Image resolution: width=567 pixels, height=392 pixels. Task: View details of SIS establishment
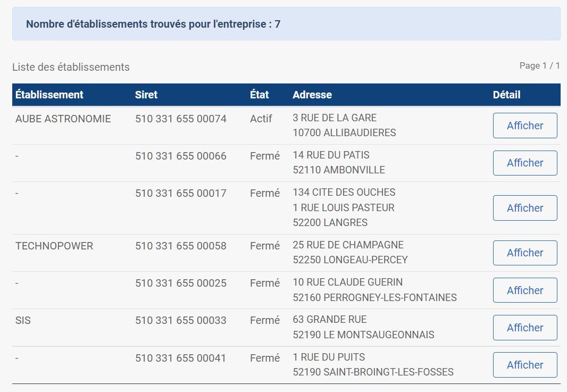pyautogui.click(x=524, y=328)
